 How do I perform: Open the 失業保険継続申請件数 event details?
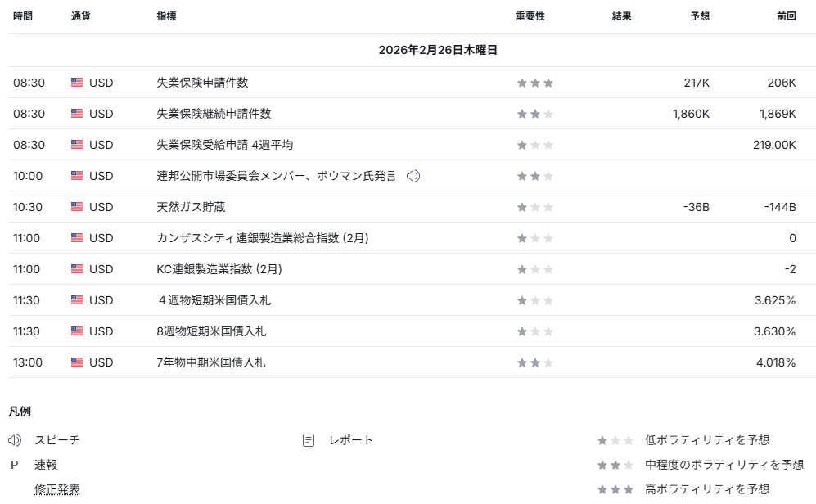point(214,114)
